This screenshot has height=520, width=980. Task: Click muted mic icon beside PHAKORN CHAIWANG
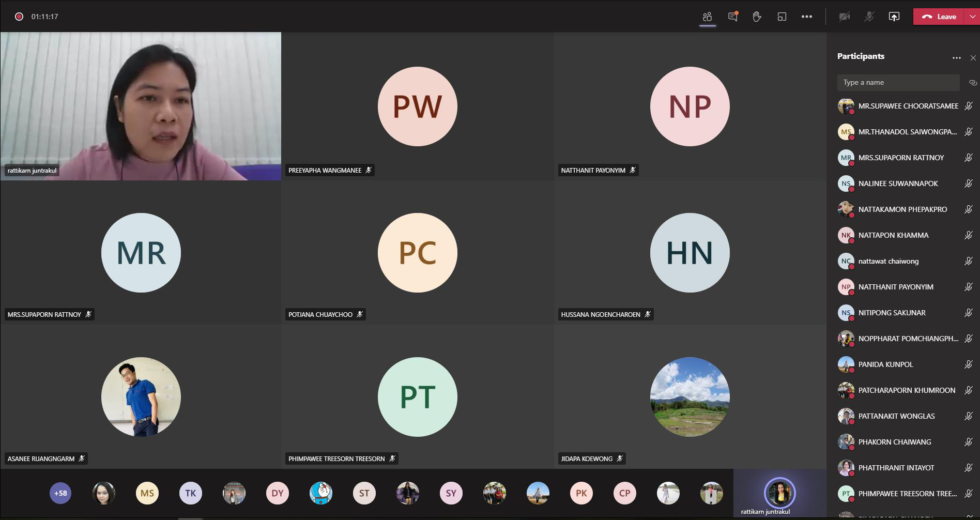(969, 442)
